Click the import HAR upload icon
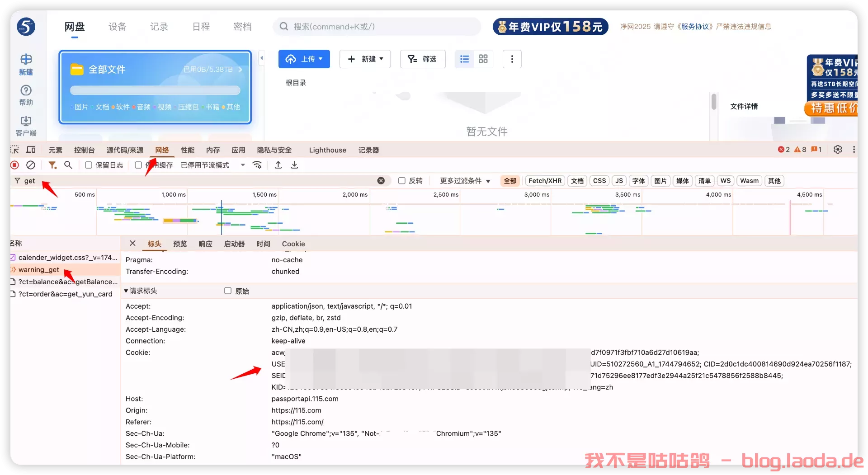 click(x=278, y=165)
